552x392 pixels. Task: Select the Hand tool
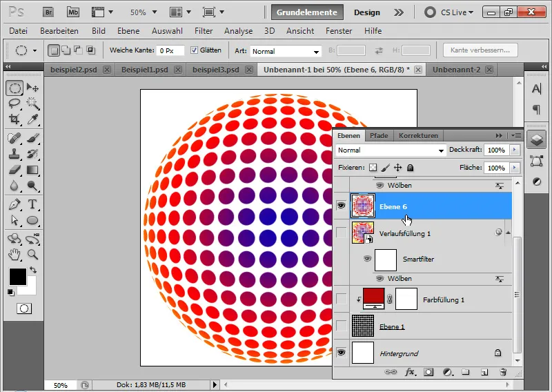point(14,254)
